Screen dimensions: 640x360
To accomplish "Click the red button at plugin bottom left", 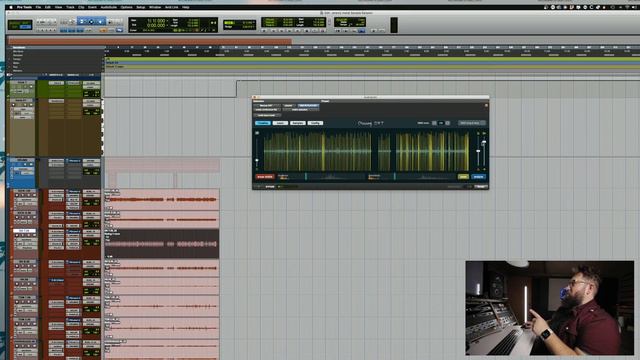I will coord(264,177).
